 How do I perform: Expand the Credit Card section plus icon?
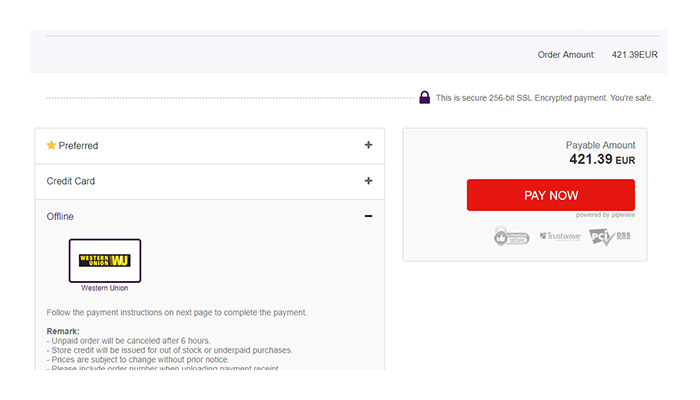[x=368, y=181]
